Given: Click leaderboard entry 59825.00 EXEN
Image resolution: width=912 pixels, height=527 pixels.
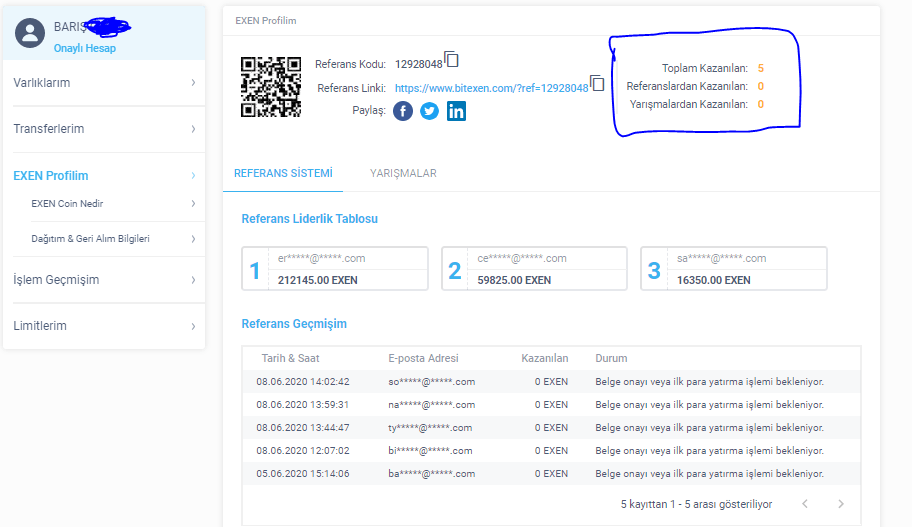Looking at the screenshot, I should coord(514,280).
